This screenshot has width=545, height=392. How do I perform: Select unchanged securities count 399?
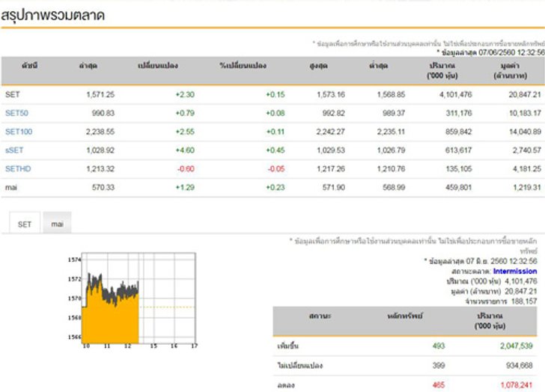[439, 365]
